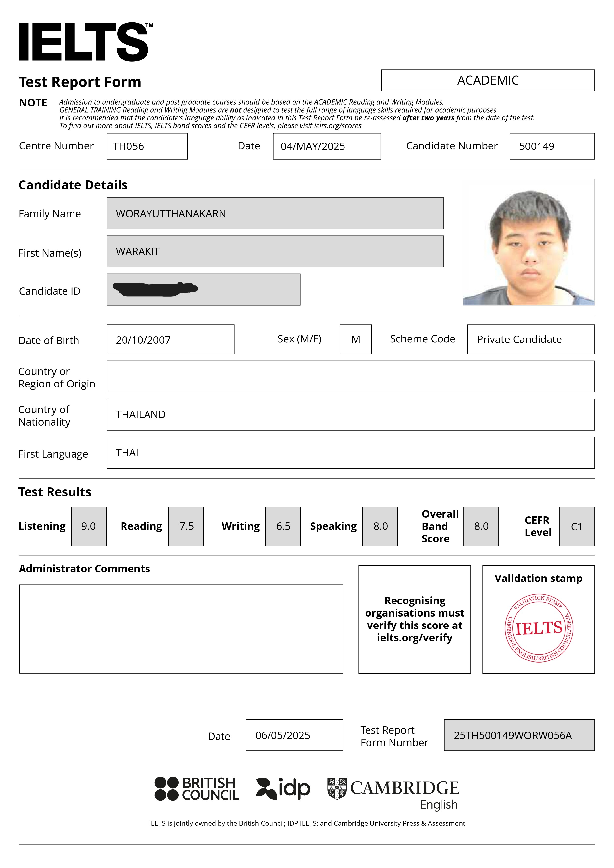Viewport: 614px width, 868px height.
Task: Click the Sex (M/F) label
Action: 299,339
